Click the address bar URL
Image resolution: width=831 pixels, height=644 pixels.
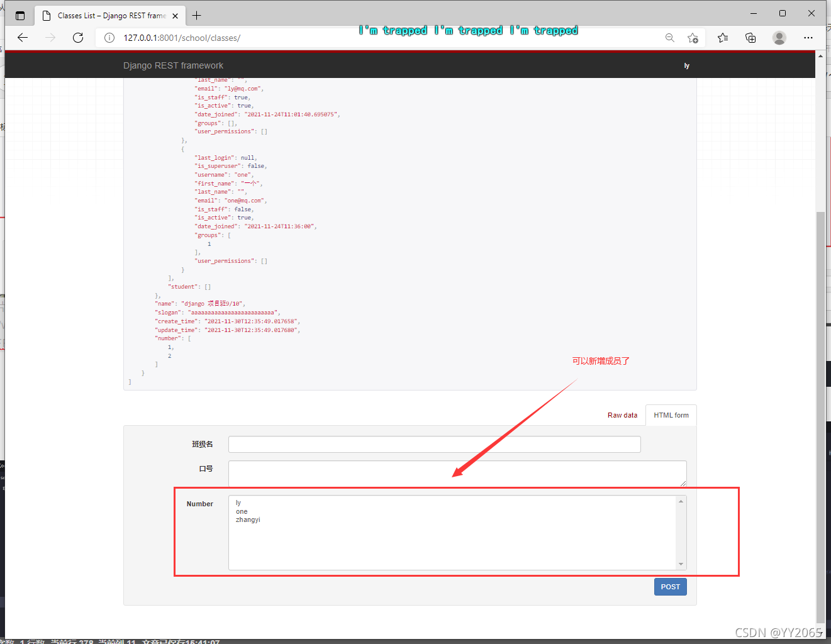point(182,38)
